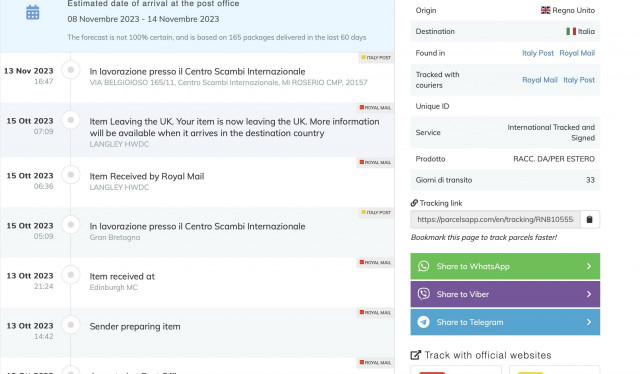The height and width of the screenshot is (374, 640).
Task: Select the Item Received by Royal Mail marker
Action: pyautogui.click(x=71, y=175)
